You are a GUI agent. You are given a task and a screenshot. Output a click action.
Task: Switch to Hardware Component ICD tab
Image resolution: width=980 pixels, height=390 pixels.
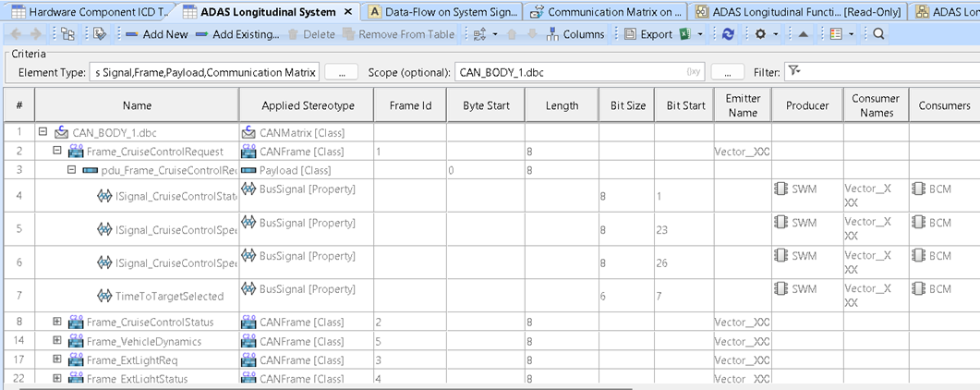[88, 11]
